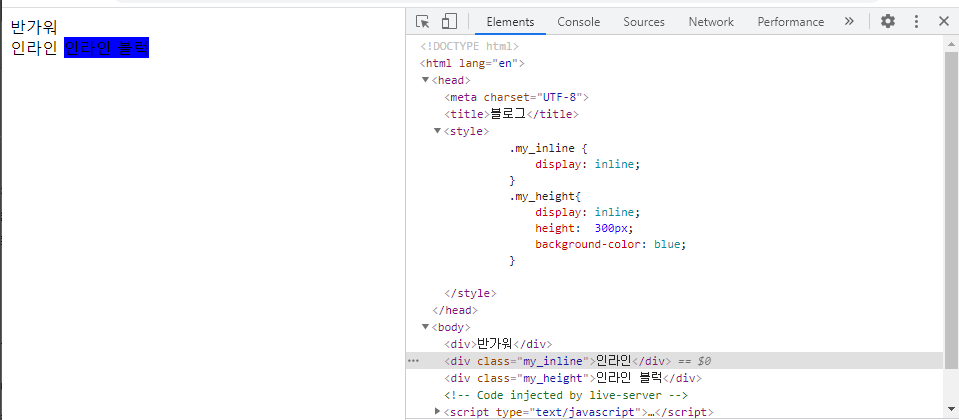This screenshot has width=959, height=420.
Task: Open the Performance tab
Action: (x=790, y=22)
